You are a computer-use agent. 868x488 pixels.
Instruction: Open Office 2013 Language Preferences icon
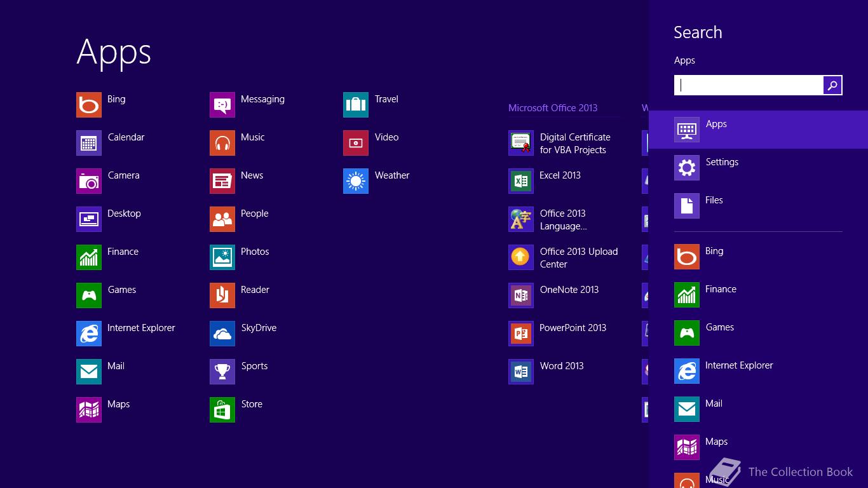[521, 219]
